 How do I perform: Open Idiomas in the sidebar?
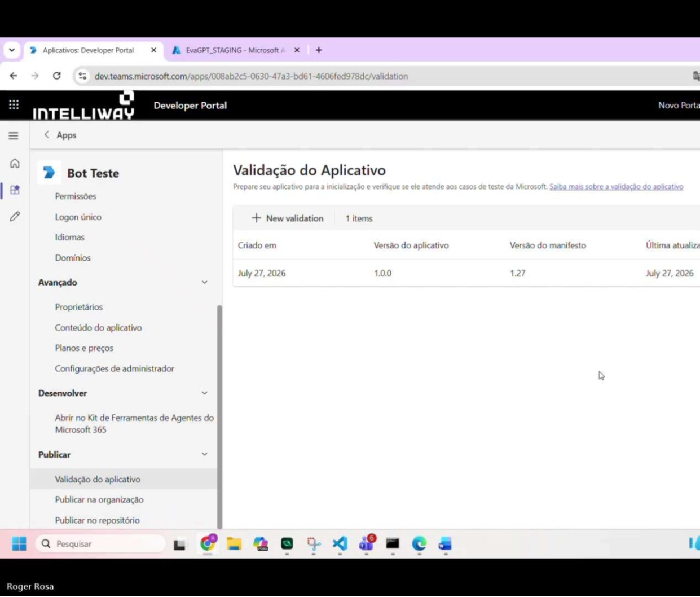pyautogui.click(x=69, y=237)
